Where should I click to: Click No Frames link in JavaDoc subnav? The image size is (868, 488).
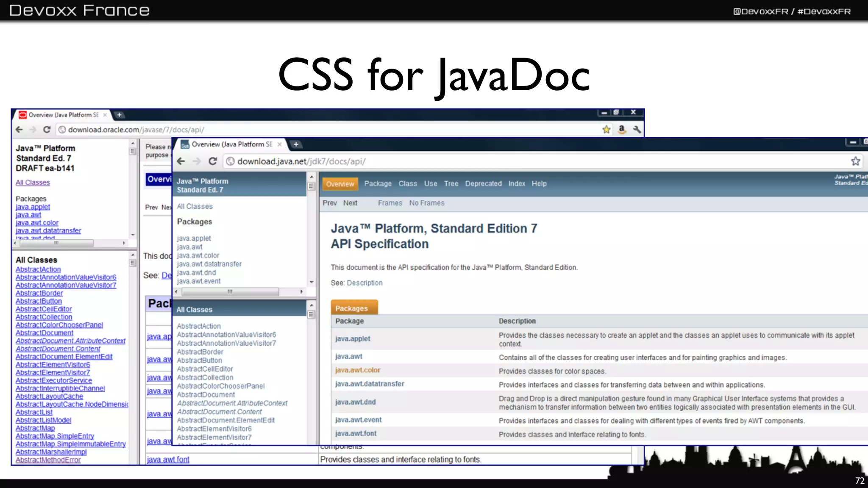[427, 203]
